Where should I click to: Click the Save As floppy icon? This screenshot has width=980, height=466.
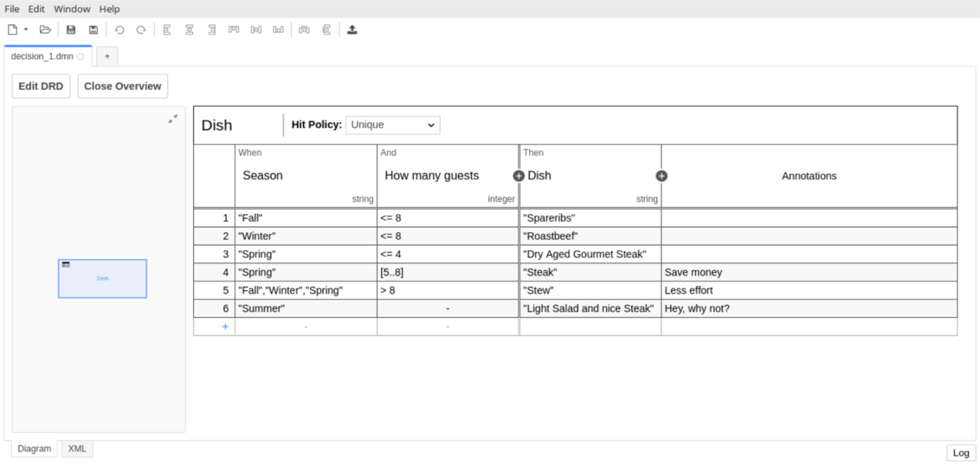point(93,29)
